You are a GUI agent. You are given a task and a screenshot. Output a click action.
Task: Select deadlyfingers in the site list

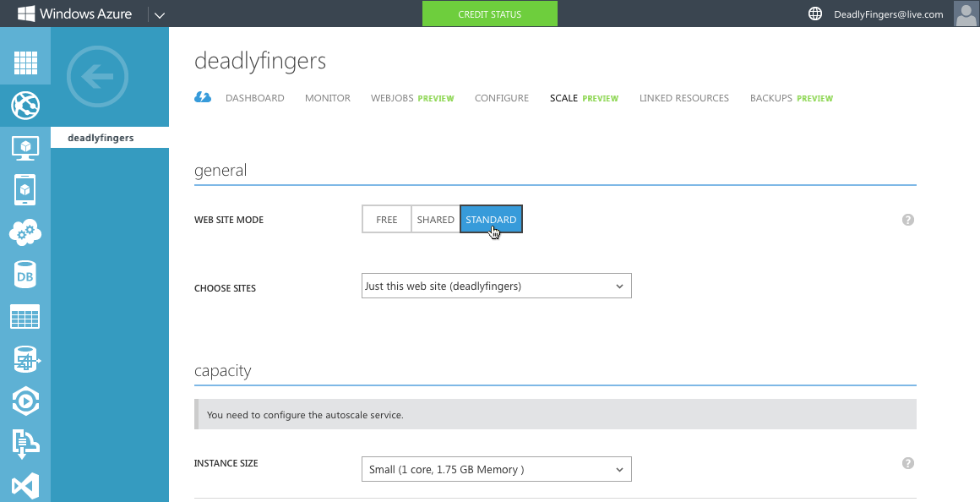tap(109, 138)
